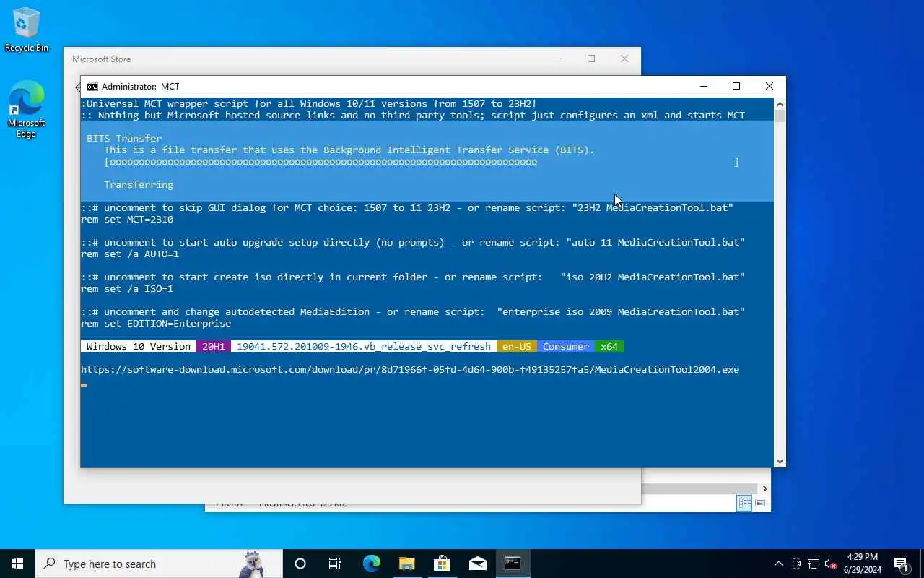This screenshot has width=924, height=578.
Task: Click the MCT console scrollbar up arrow
Action: [x=780, y=103]
